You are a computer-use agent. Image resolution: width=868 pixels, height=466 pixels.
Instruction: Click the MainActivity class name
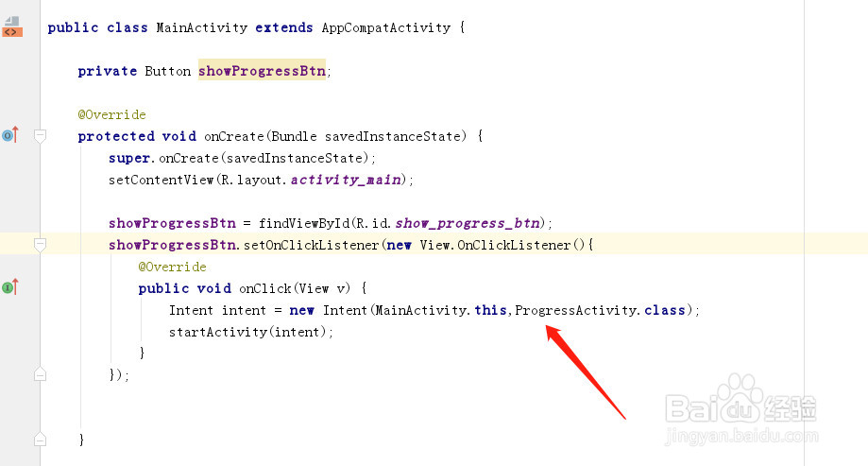tap(201, 27)
